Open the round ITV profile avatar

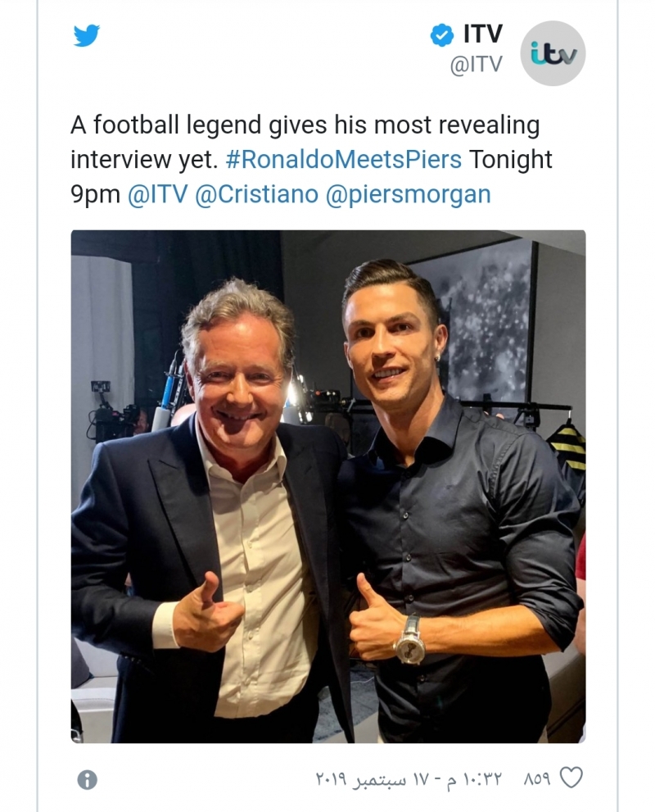(553, 54)
